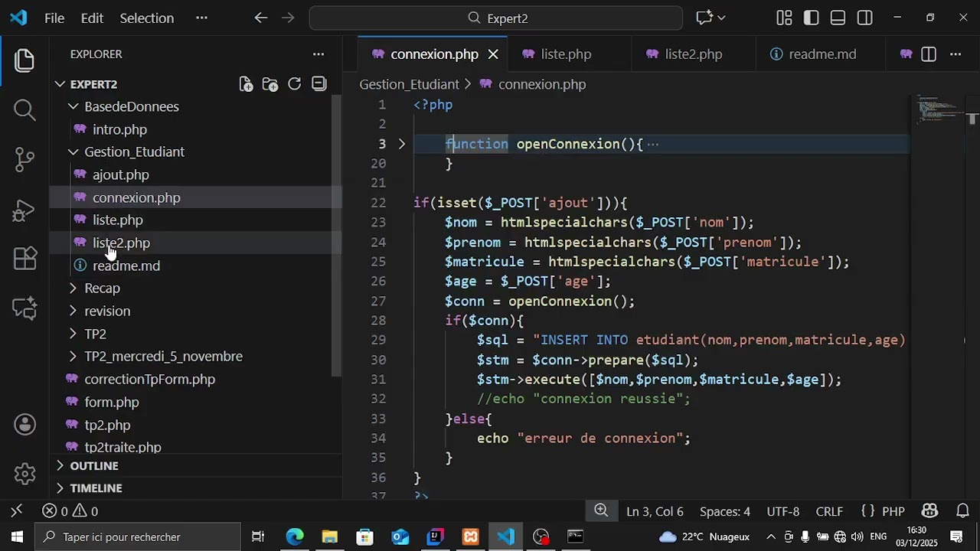The width and height of the screenshot is (980, 551).
Task: Click New File icon in Explorer header
Action: click(x=246, y=84)
